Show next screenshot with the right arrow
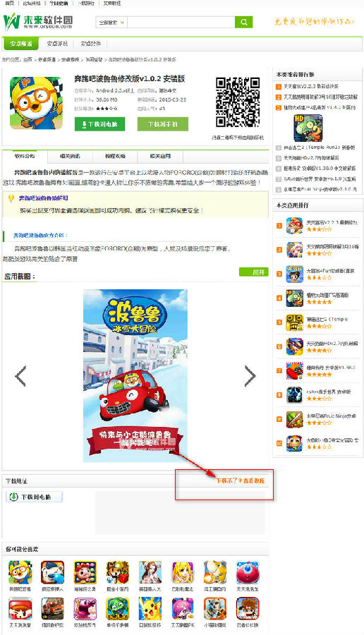364x635 pixels. (250, 376)
